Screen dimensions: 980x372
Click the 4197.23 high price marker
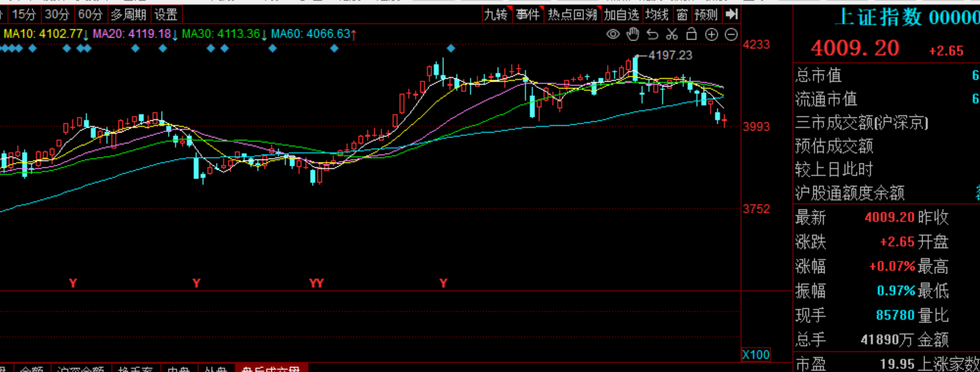pyautogui.click(x=670, y=55)
